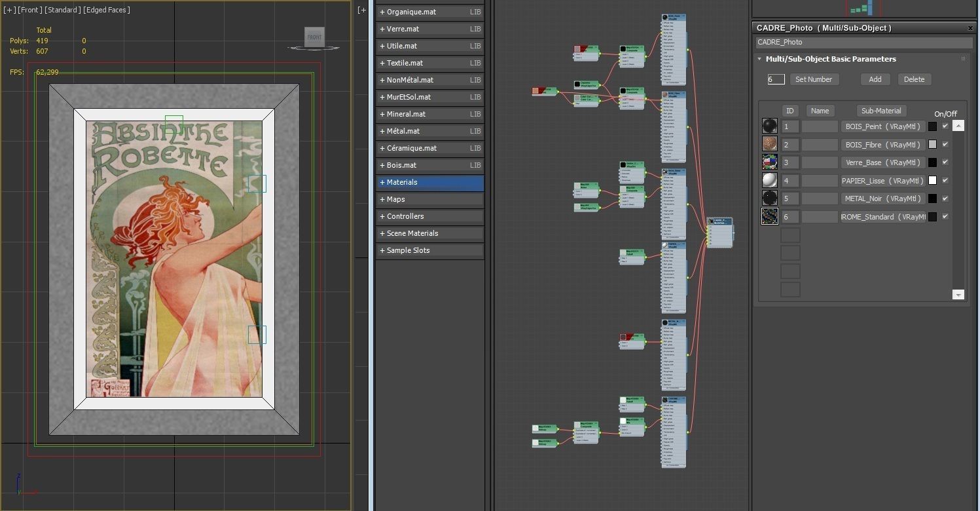Screen dimensions: 980x511
Task: Open the BOIS_Peint (VRayMtl) sub-material button
Action: (x=883, y=126)
